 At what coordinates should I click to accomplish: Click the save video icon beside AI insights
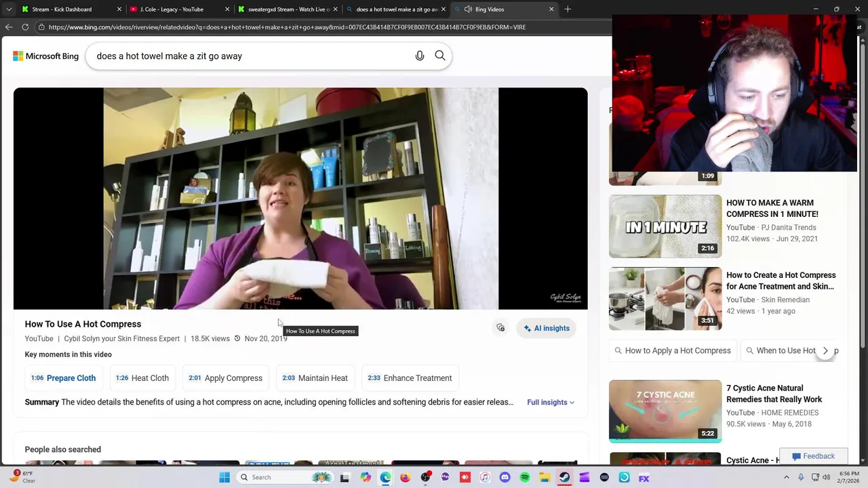click(x=500, y=328)
